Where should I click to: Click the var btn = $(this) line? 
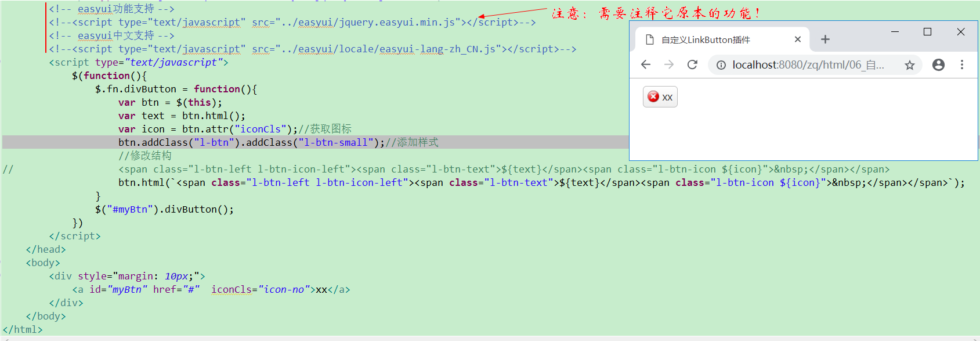[x=171, y=102]
